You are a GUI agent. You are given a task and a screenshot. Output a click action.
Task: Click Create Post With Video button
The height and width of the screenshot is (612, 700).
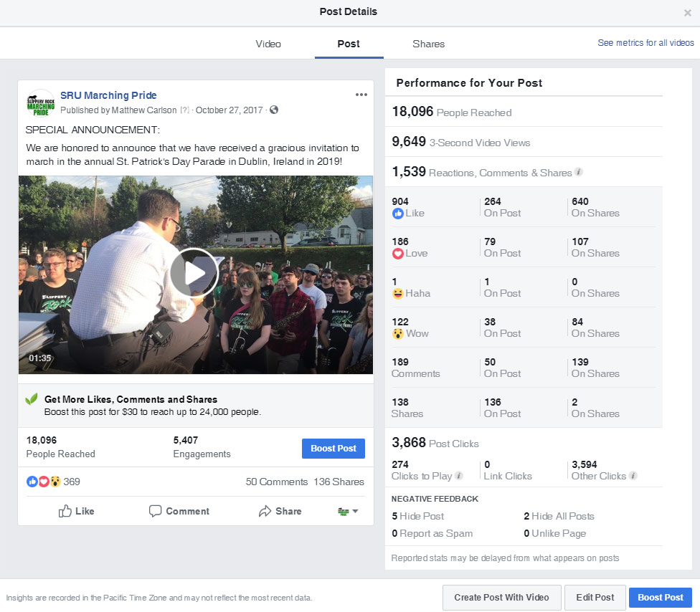pyautogui.click(x=501, y=597)
